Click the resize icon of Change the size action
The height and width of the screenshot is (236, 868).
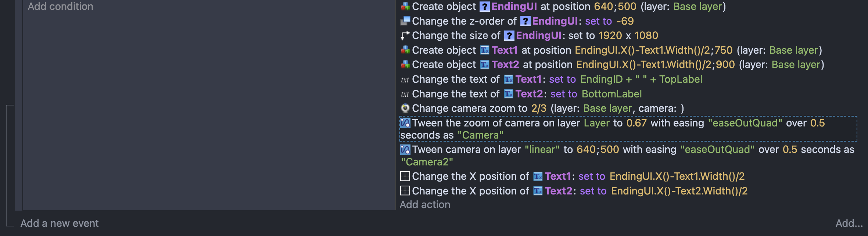(x=405, y=36)
